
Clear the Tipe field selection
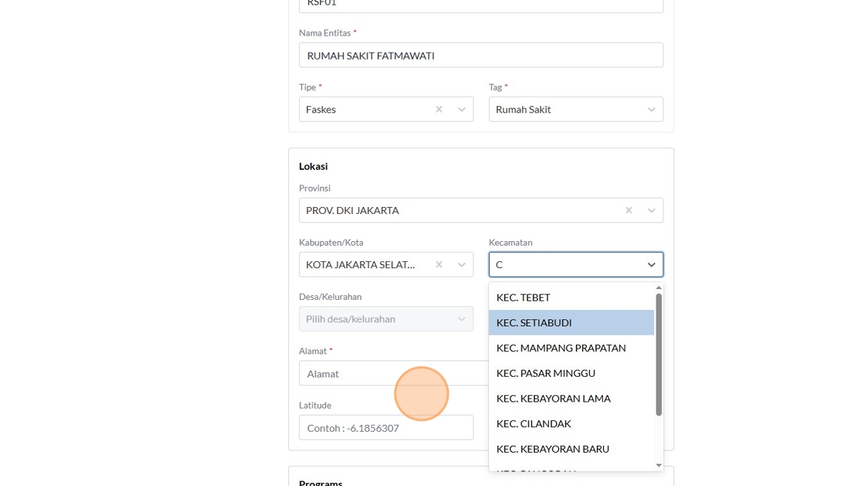[x=439, y=109]
